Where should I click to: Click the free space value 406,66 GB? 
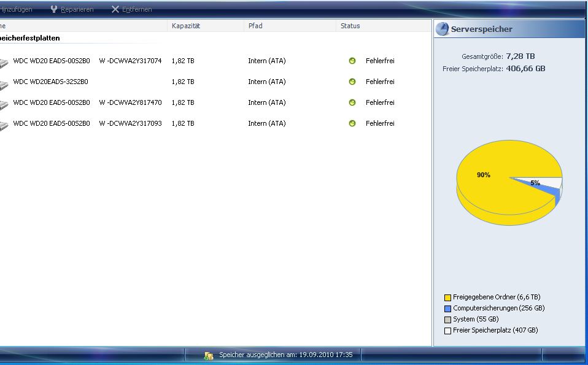pos(526,69)
